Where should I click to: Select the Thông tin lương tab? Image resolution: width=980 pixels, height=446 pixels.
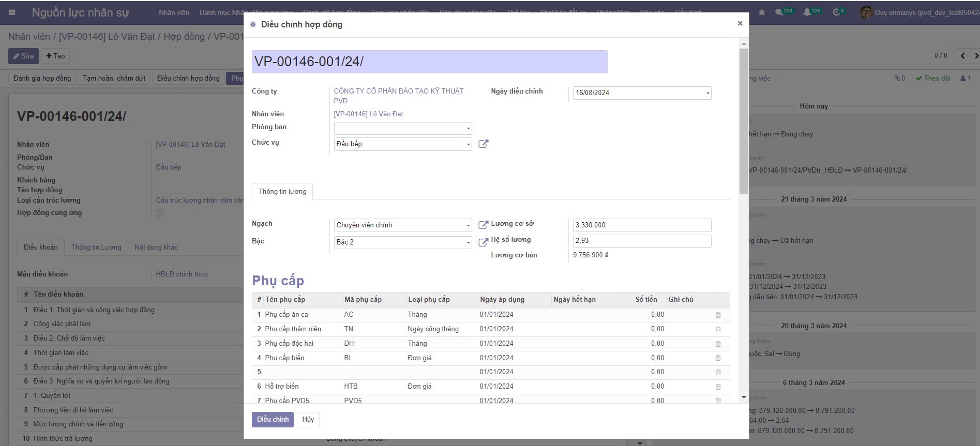point(282,191)
